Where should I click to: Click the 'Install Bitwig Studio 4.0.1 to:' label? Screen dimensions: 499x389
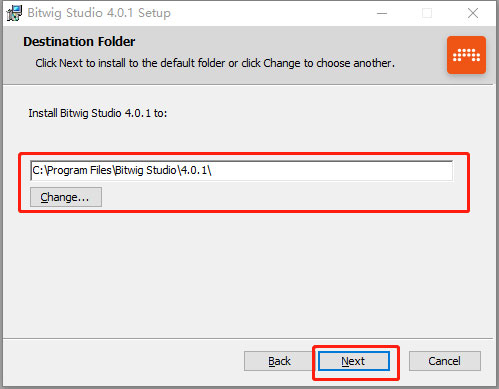98,113
